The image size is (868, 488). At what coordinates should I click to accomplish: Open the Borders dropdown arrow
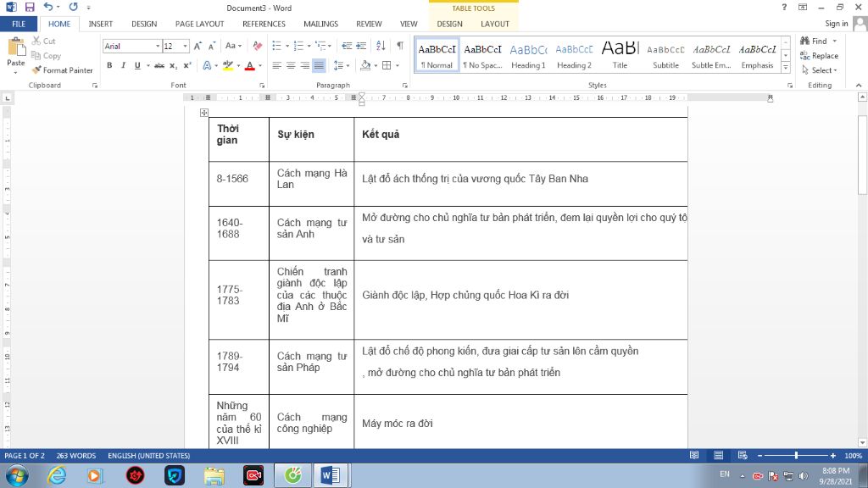pyautogui.click(x=398, y=65)
